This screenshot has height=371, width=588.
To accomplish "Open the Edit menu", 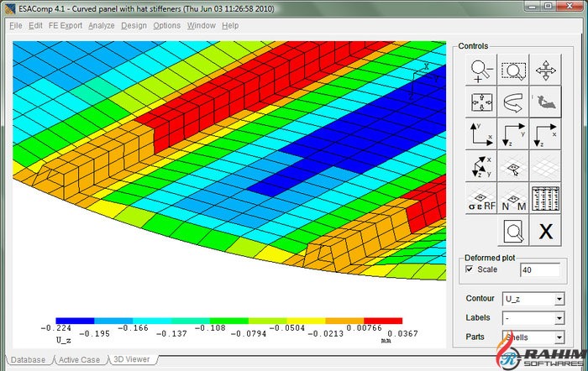I will pos(35,25).
